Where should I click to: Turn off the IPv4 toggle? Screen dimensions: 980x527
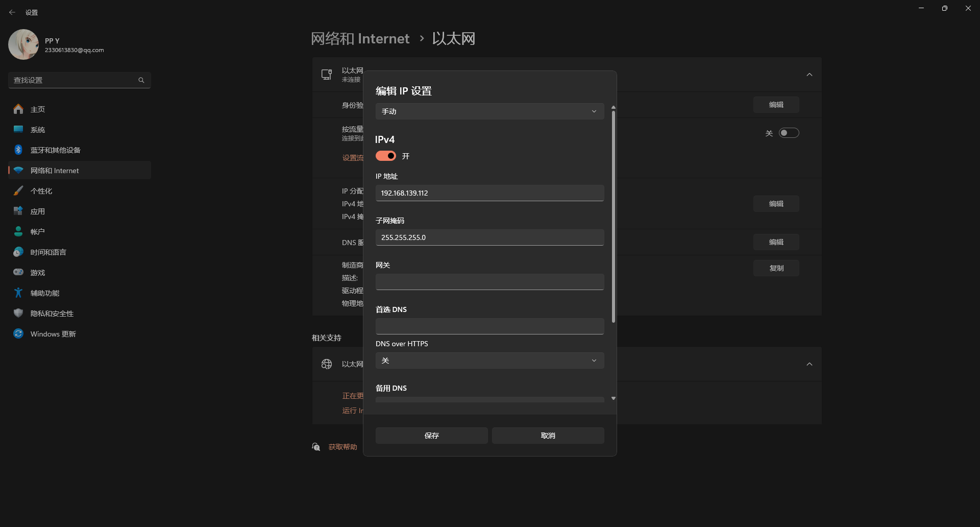tap(386, 156)
